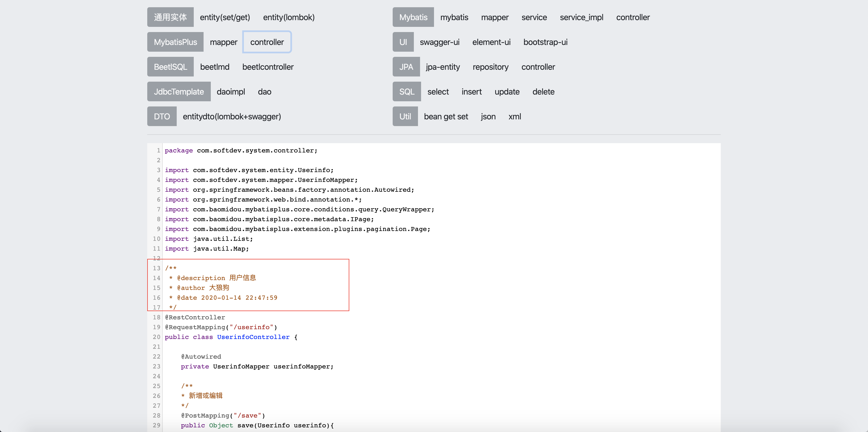Open the jpa-entity template
The image size is (868, 432).
tap(443, 67)
